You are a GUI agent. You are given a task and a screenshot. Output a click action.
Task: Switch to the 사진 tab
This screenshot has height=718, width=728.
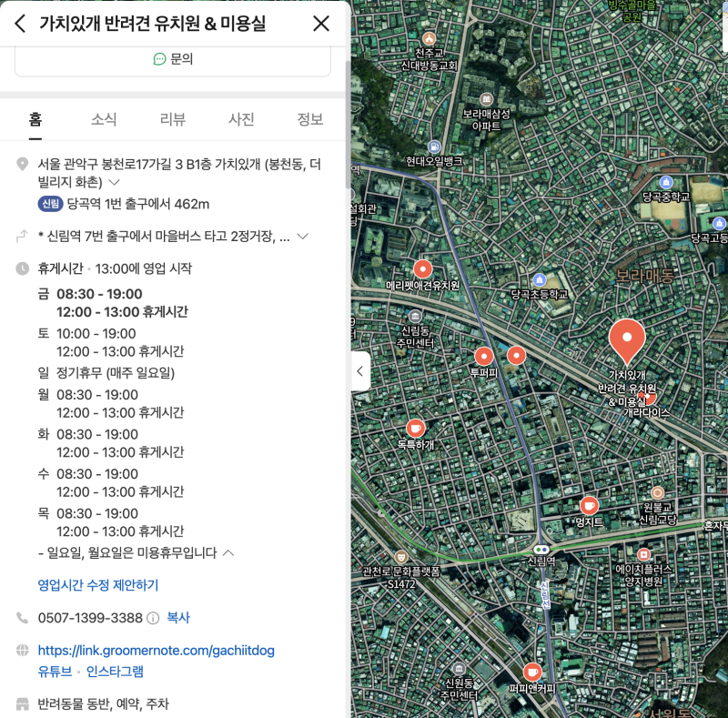[241, 119]
